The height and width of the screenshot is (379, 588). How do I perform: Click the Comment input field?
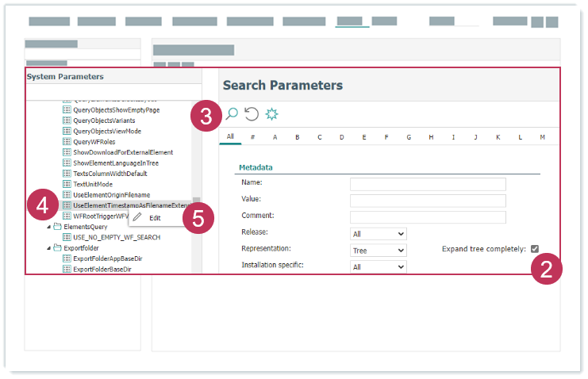[x=428, y=216]
